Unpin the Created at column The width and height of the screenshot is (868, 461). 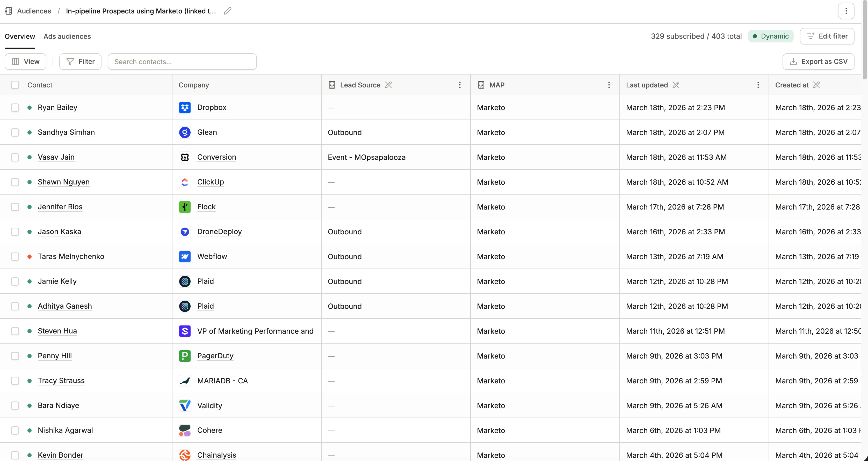point(816,85)
